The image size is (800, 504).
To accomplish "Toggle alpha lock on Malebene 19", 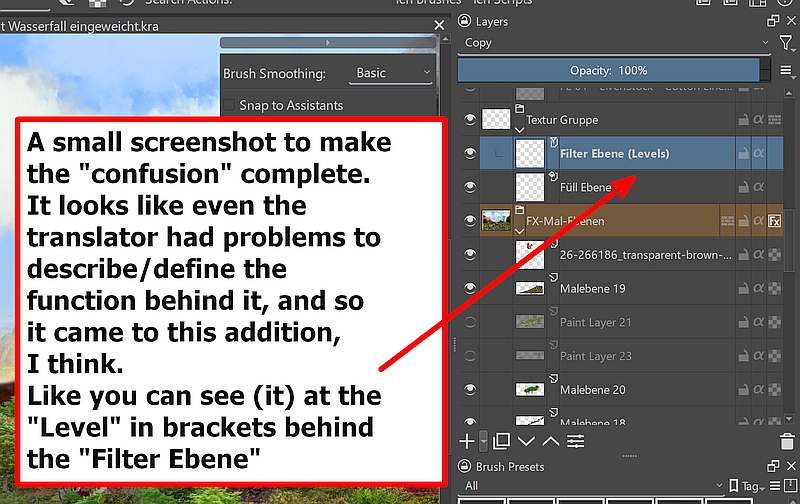I will 759,288.
